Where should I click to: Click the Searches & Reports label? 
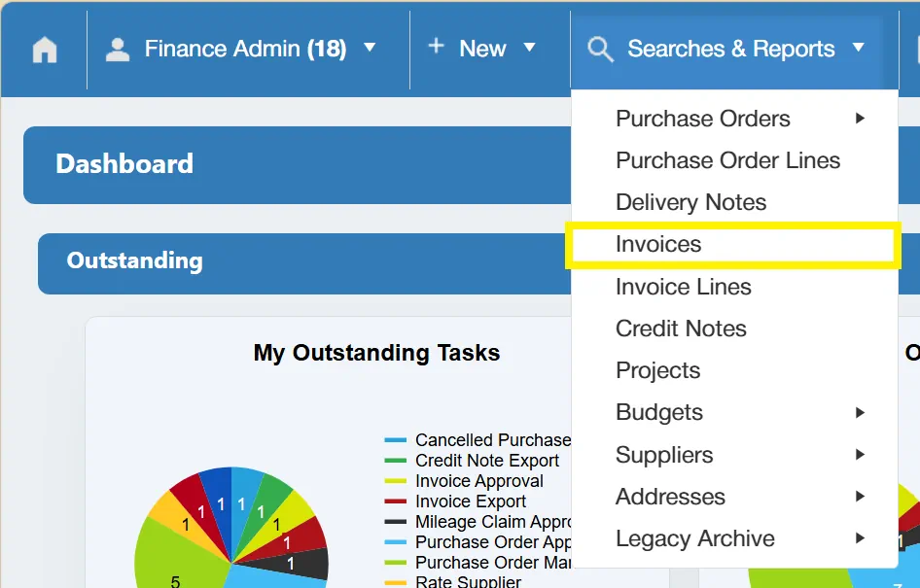(731, 49)
